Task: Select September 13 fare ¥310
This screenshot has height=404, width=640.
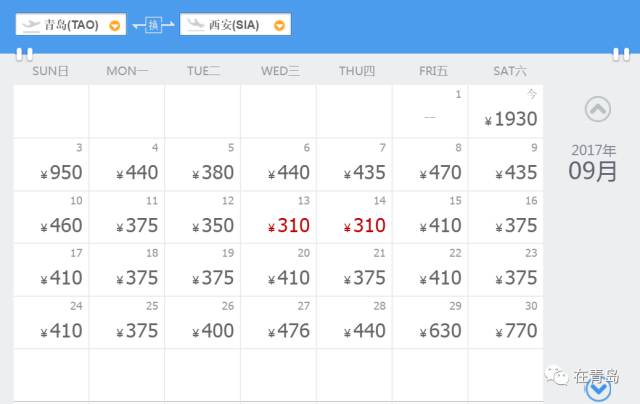Action: click(279, 217)
